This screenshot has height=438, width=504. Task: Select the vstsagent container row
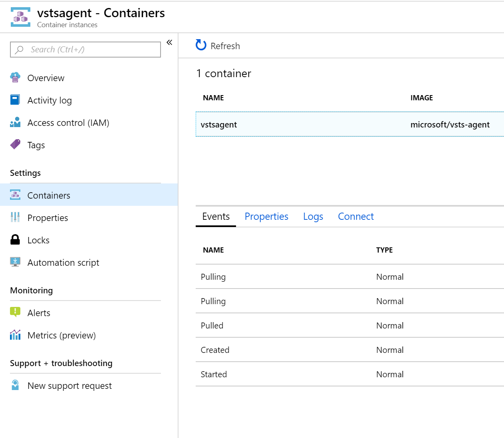tap(350, 124)
